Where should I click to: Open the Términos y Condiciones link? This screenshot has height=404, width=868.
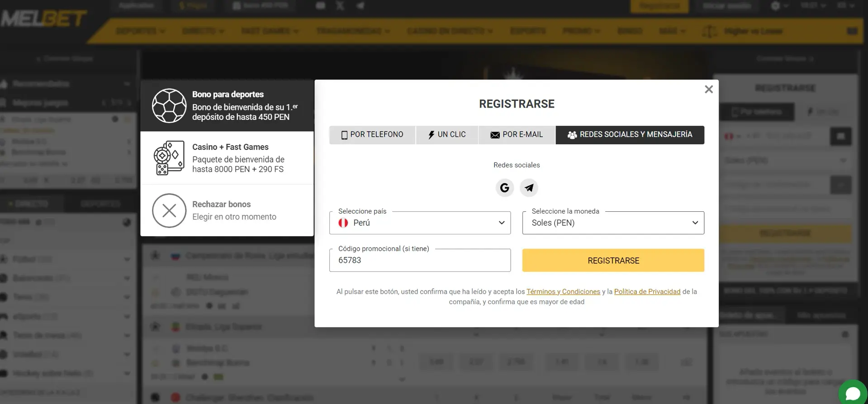563,292
